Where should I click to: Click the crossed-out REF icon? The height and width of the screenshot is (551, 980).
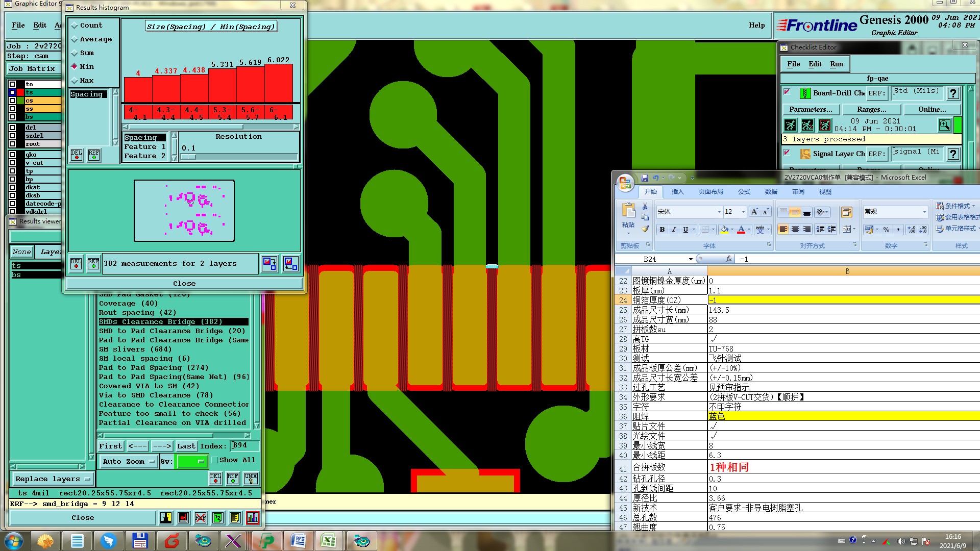(201, 518)
